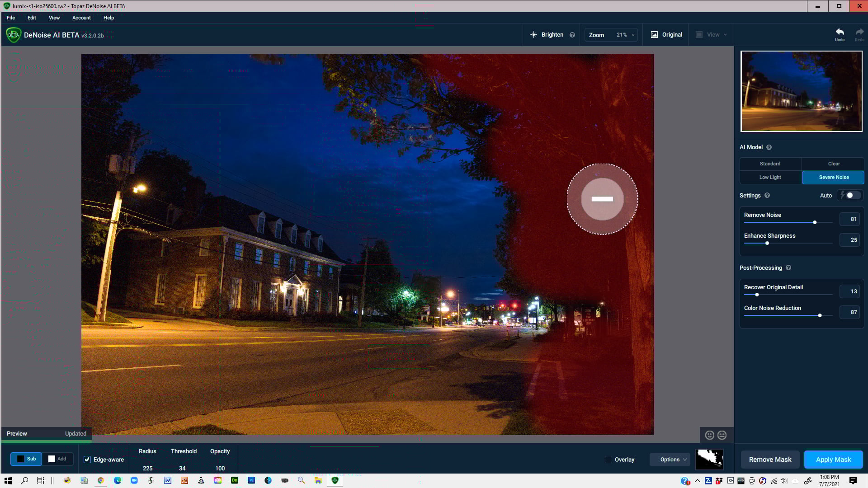Click the Remove Noise slider handle
Image resolution: width=868 pixels, height=488 pixels.
(815, 222)
